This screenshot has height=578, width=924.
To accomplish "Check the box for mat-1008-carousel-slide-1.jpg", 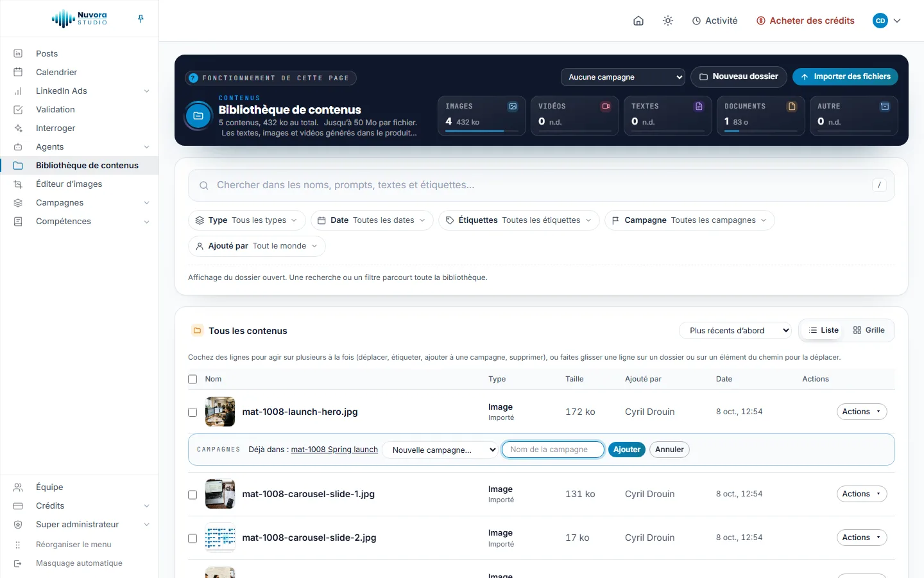I will click(193, 495).
